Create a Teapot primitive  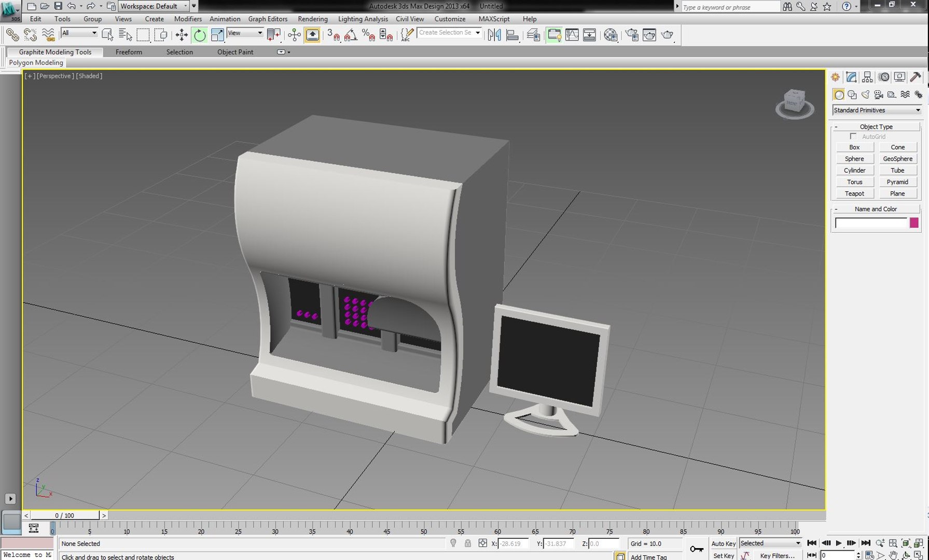[854, 193]
